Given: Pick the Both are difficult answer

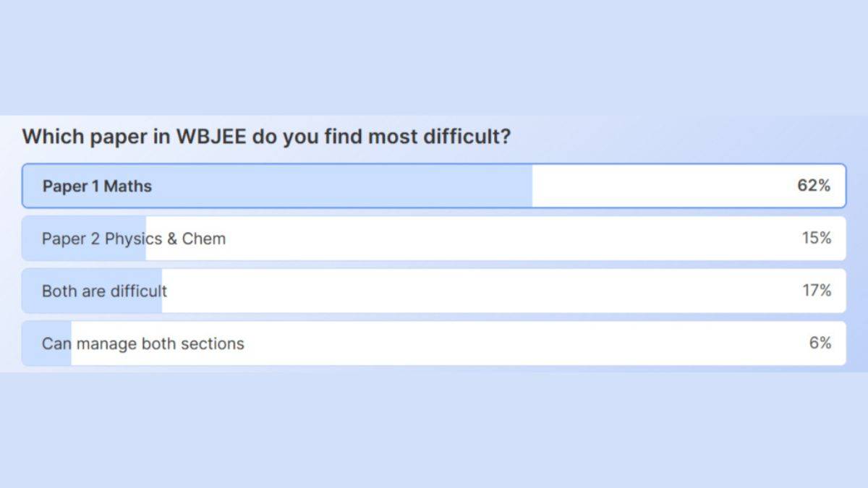Looking at the screenshot, I should (434, 291).
